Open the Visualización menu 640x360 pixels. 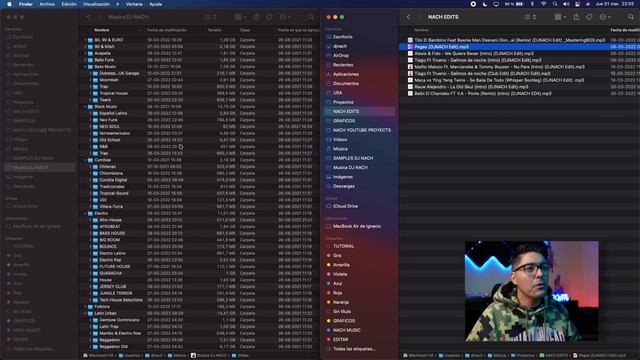(96, 4)
